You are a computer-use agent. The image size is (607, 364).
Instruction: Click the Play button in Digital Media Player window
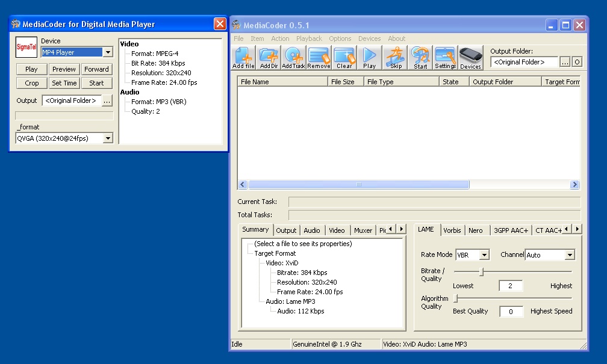(x=31, y=69)
